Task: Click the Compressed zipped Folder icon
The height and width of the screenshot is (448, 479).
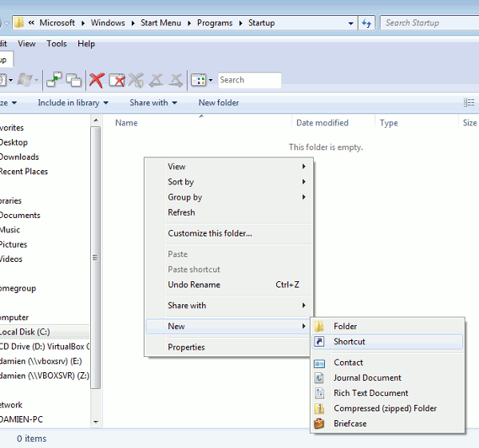Action: tap(319, 408)
